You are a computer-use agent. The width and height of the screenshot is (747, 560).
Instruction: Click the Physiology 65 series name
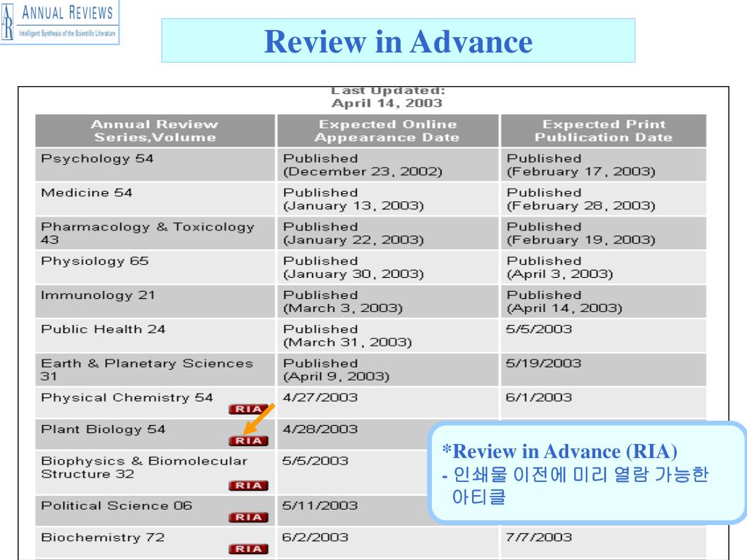95,262
